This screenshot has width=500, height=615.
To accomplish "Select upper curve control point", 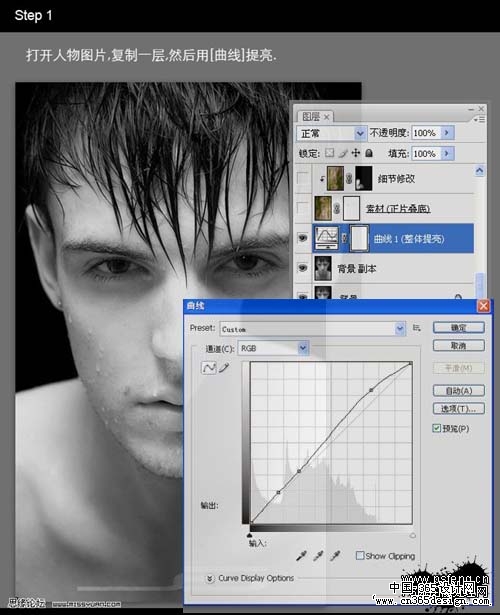I will (x=371, y=390).
